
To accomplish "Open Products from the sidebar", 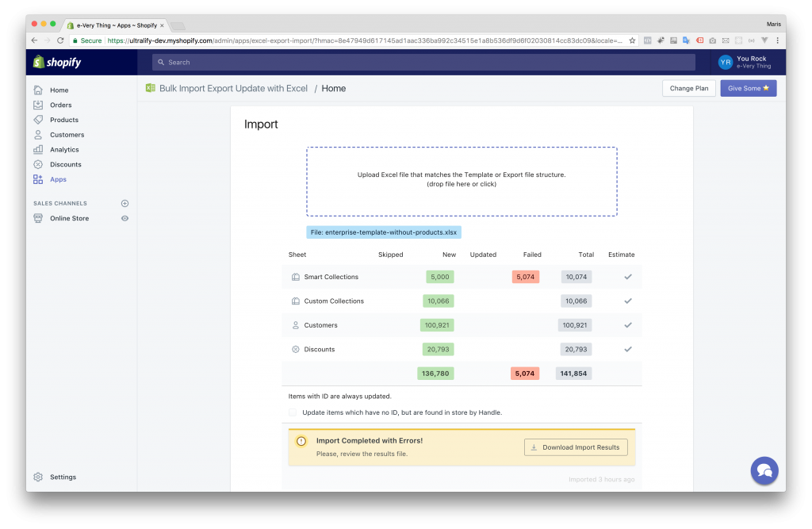I will click(37, 119).
